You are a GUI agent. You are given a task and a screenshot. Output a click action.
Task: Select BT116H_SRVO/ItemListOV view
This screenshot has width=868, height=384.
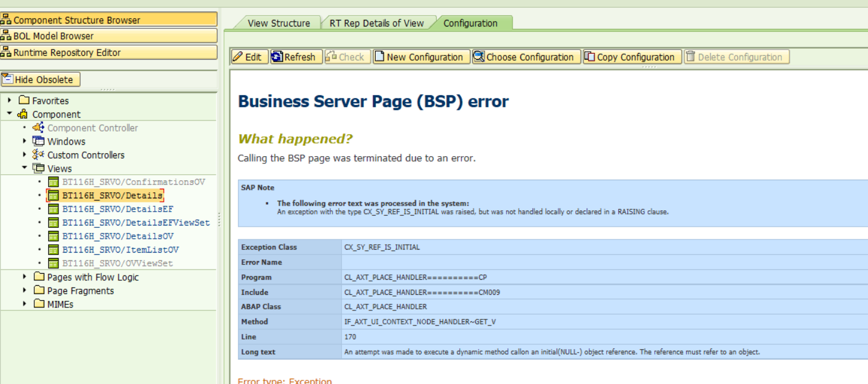pos(120,250)
